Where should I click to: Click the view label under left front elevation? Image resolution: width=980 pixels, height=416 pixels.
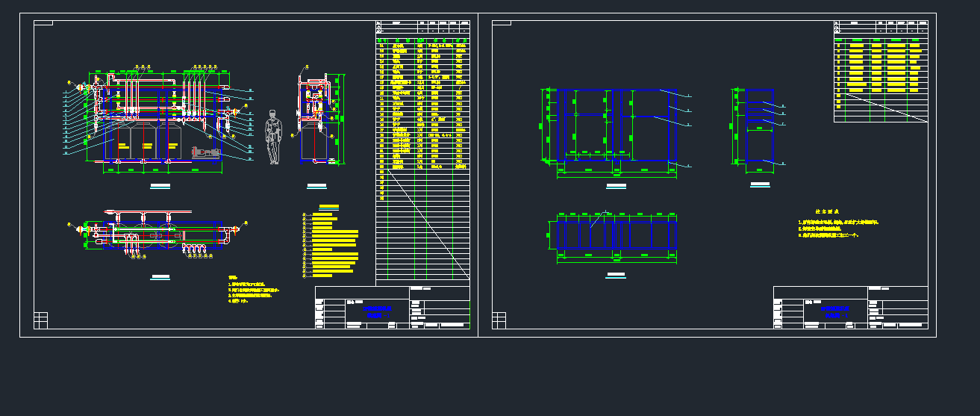coord(160,185)
